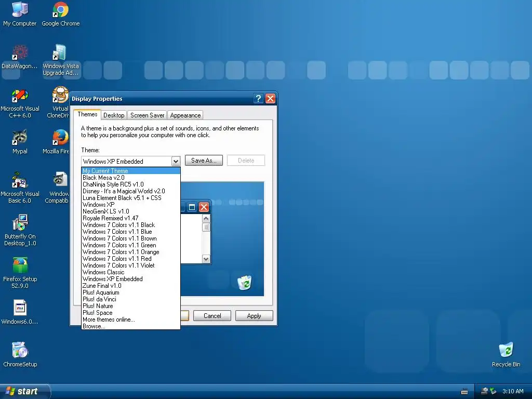Select the Firefox Setup 52.9.0 icon
Screen dimensions: 532x399
coord(20,273)
